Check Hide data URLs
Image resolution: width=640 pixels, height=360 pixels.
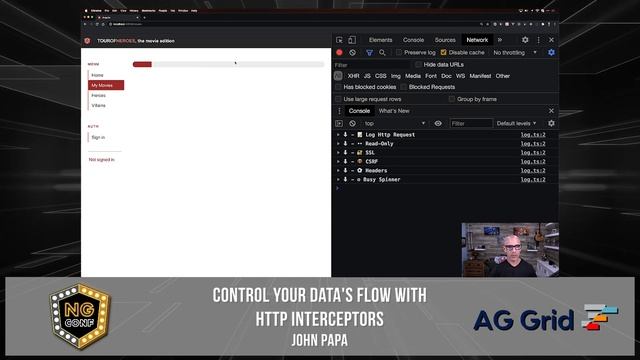point(418,64)
